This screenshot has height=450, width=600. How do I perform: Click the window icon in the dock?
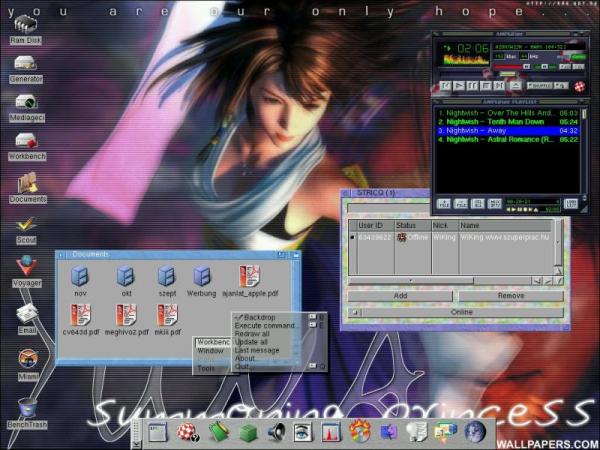pyautogui.click(x=158, y=432)
